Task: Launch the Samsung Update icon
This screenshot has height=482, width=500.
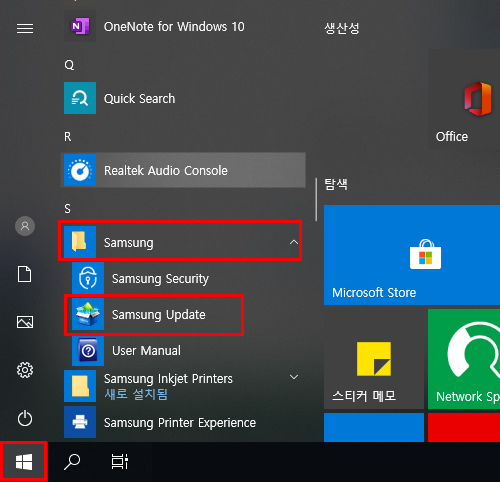Action: 88,314
